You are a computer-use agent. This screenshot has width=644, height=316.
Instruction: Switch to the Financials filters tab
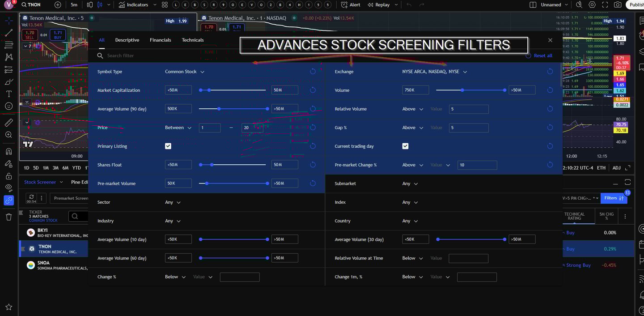[161, 40]
